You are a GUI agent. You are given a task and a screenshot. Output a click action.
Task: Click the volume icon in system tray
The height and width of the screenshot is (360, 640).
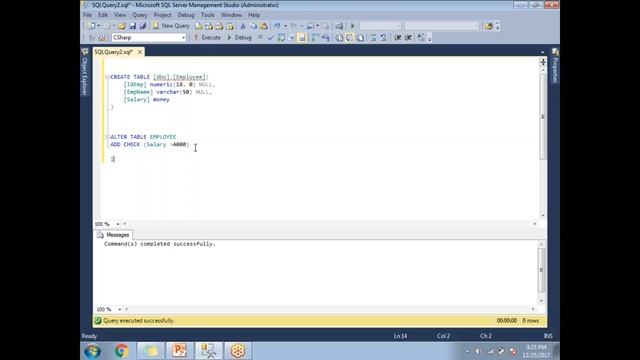478,351
